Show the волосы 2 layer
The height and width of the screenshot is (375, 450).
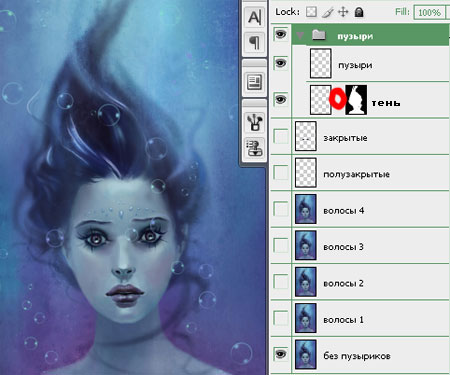(x=281, y=282)
